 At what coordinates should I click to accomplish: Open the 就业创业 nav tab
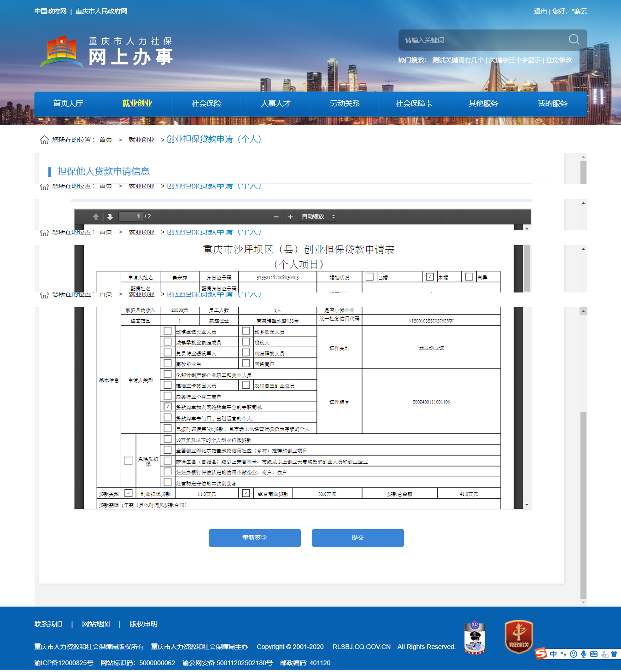137,104
